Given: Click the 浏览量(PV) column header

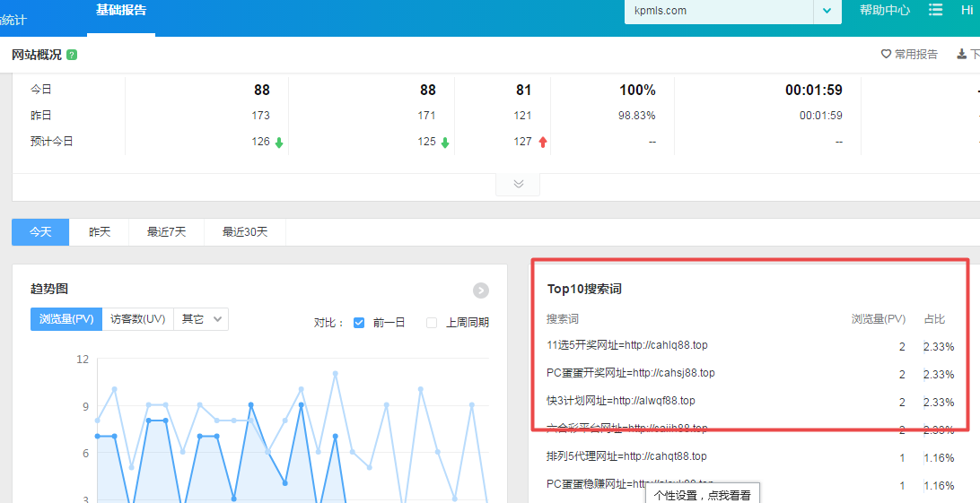Looking at the screenshot, I should 878,319.
